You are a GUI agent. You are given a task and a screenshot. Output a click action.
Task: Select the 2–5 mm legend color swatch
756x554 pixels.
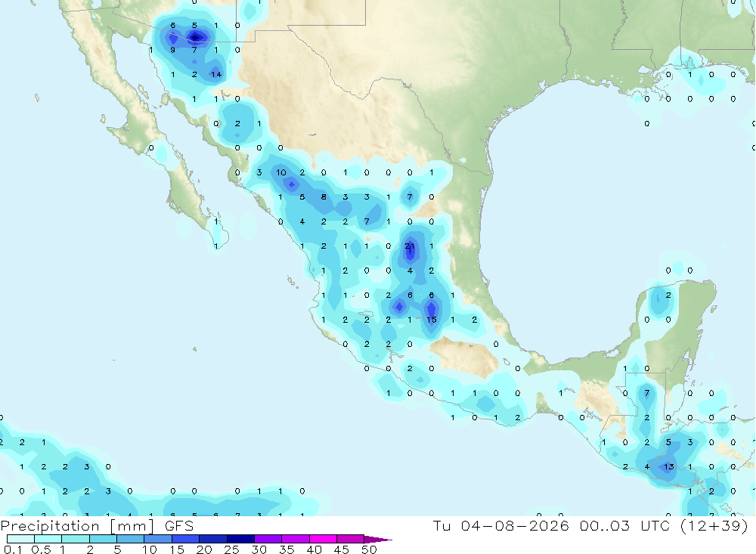click(103, 539)
